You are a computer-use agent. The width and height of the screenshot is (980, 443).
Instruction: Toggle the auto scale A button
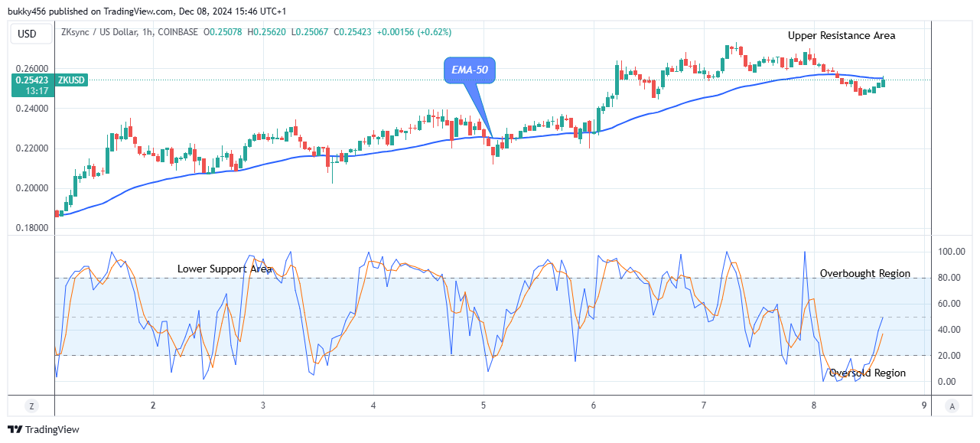click(952, 406)
